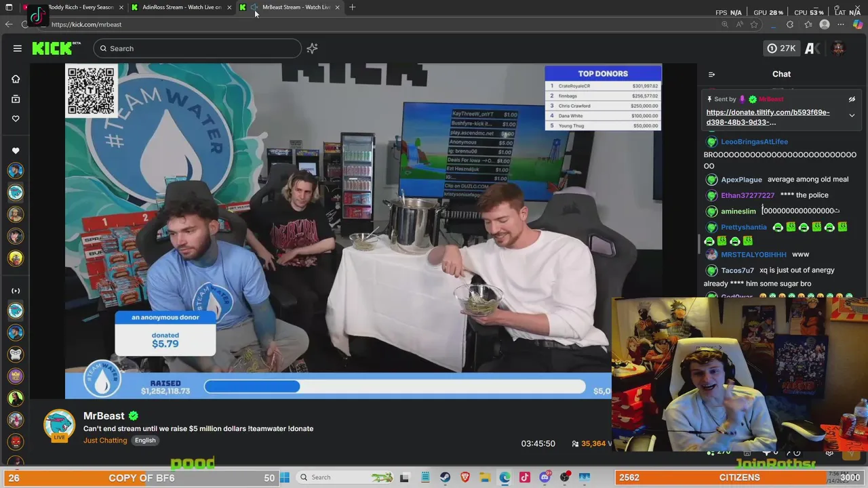Click the sparkle icon next to search

[312, 48]
